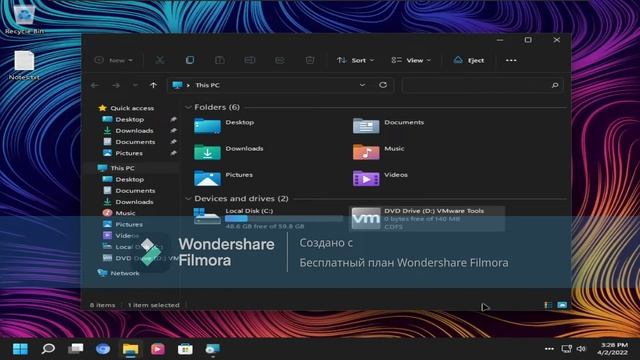This screenshot has width=640, height=360.
Task: Open Microsoft Store from taskbar
Action: point(185,349)
